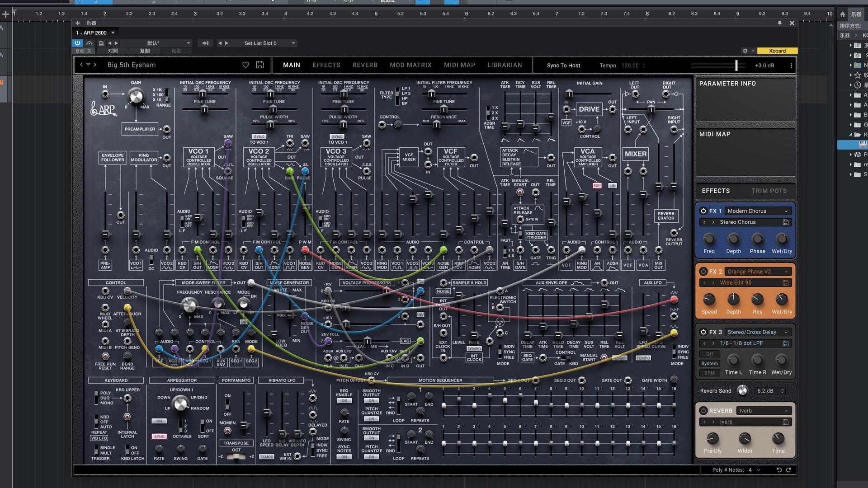868x488 pixels.
Task: Open the plugin options three-dot menu
Action: click(791, 66)
